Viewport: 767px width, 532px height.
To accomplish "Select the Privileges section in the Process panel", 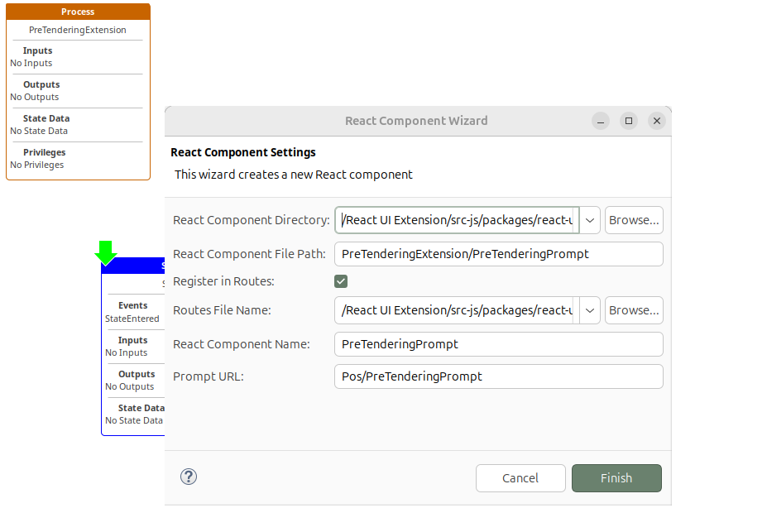I will coord(43,151).
